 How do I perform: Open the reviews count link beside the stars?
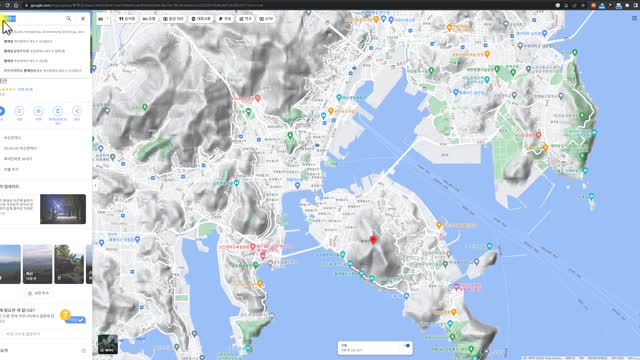(x=25, y=89)
